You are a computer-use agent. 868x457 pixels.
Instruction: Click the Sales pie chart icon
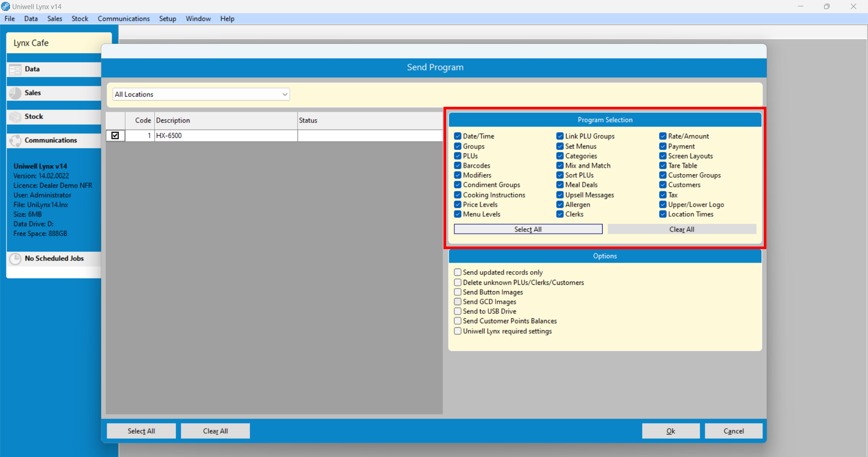tap(15, 93)
